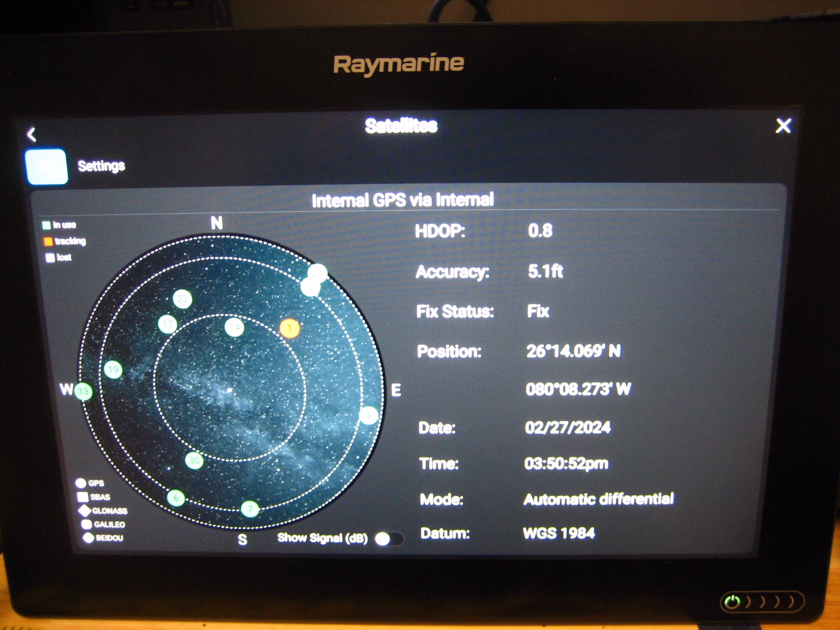The width and height of the screenshot is (840, 630).
Task: Close the Satellites page with X
Action: tap(783, 126)
